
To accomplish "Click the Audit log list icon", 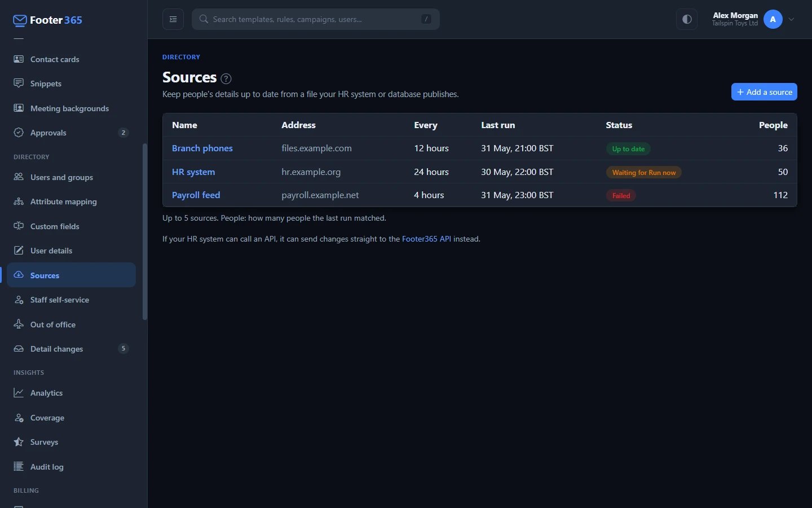I will [19, 466].
